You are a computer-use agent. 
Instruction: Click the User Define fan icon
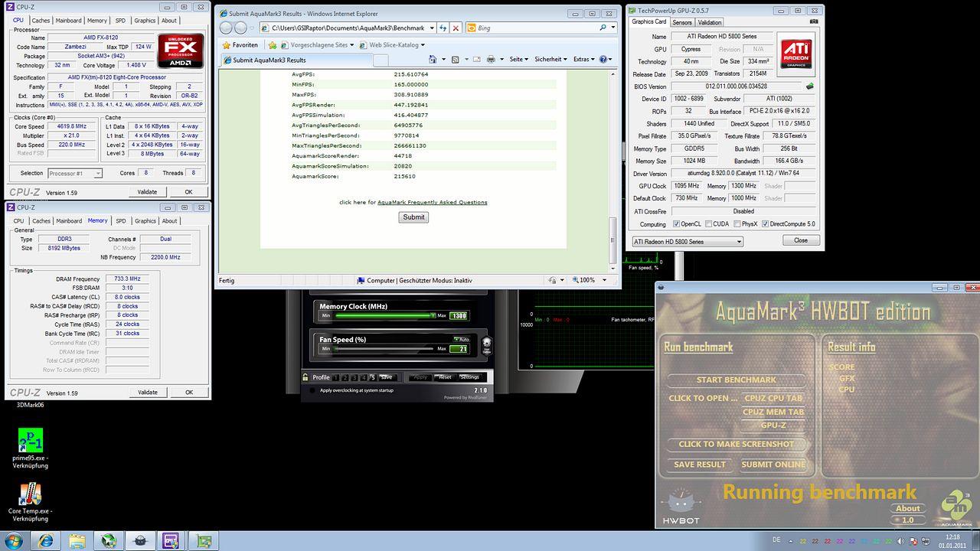pos(486,344)
